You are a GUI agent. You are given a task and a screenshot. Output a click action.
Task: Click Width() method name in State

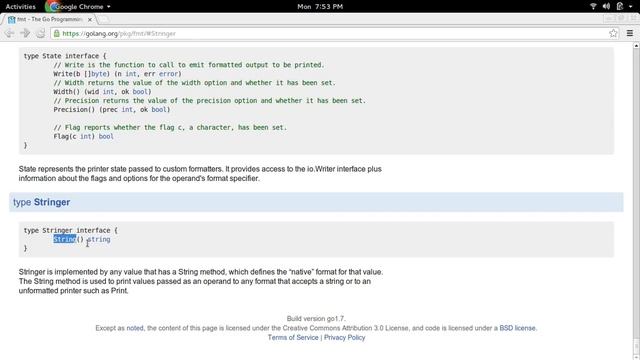tap(67, 92)
